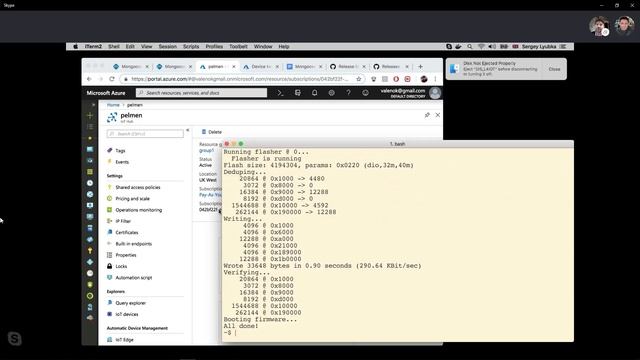Go back in the browser
Viewport: 640px width, 360px height.
point(89,79)
